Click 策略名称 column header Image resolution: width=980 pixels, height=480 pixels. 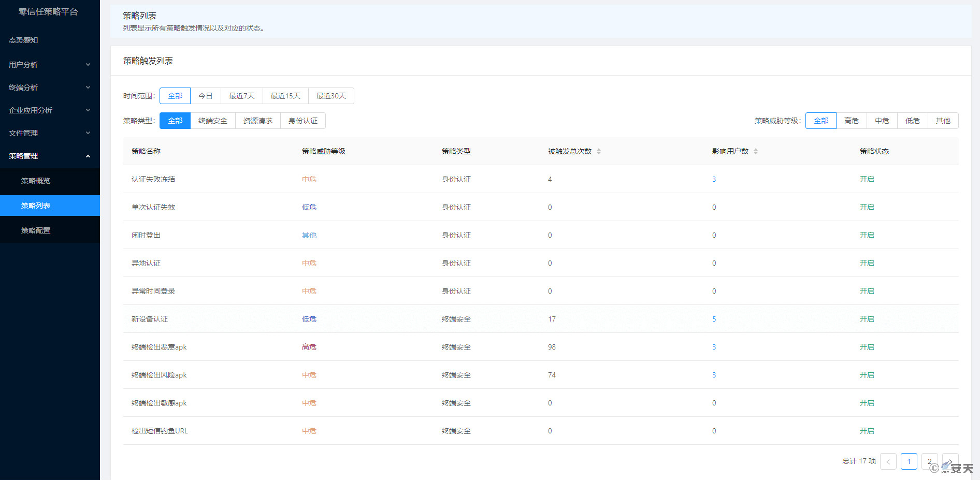coord(146,151)
